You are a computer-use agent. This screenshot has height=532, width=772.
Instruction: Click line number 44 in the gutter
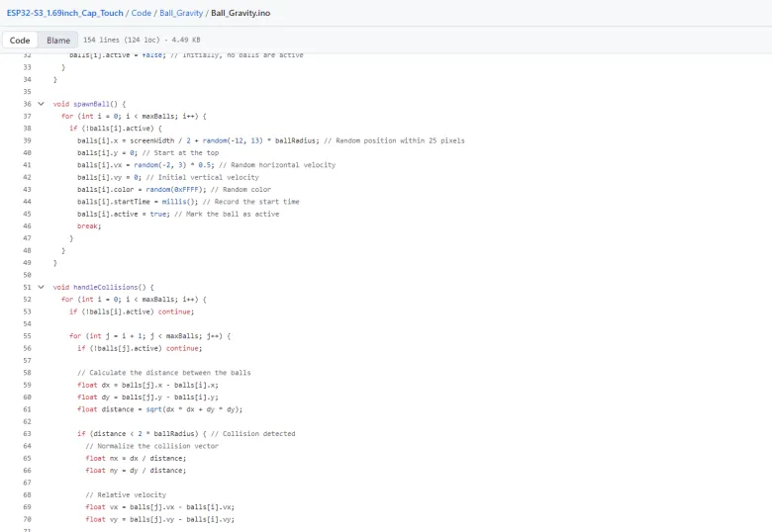[27, 202]
